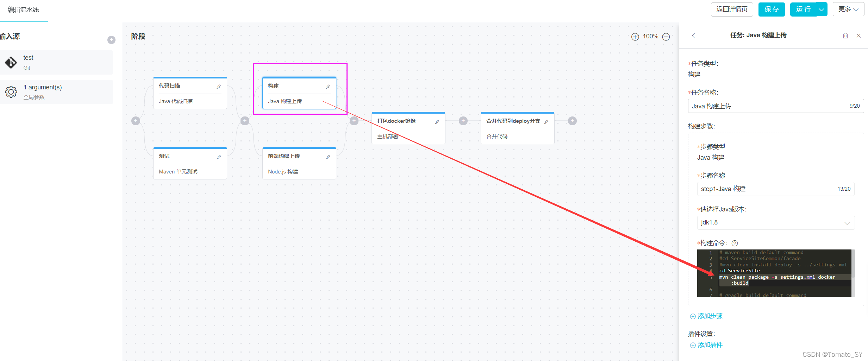Select the Node.js 构建 task
This screenshot has width=868, height=361.
tap(283, 172)
